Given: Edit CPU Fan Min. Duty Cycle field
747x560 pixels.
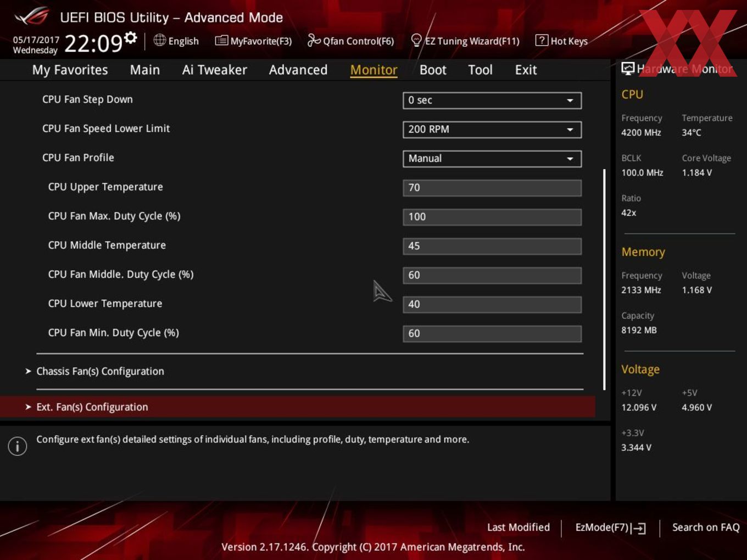Looking at the screenshot, I should [x=492, y=333].
